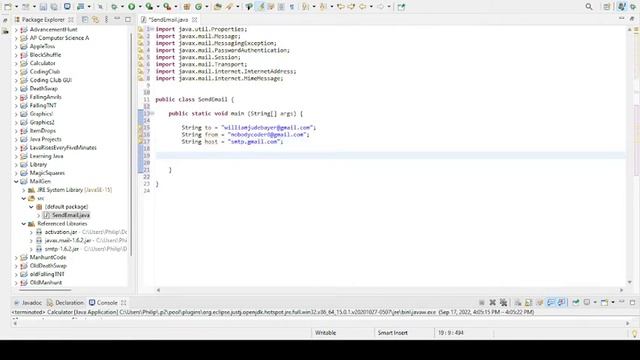Toggle Link with Editor in Package Explorer
Image resolution: width=640 pixels, height=360 pixels.
click(x=96, y=19)
